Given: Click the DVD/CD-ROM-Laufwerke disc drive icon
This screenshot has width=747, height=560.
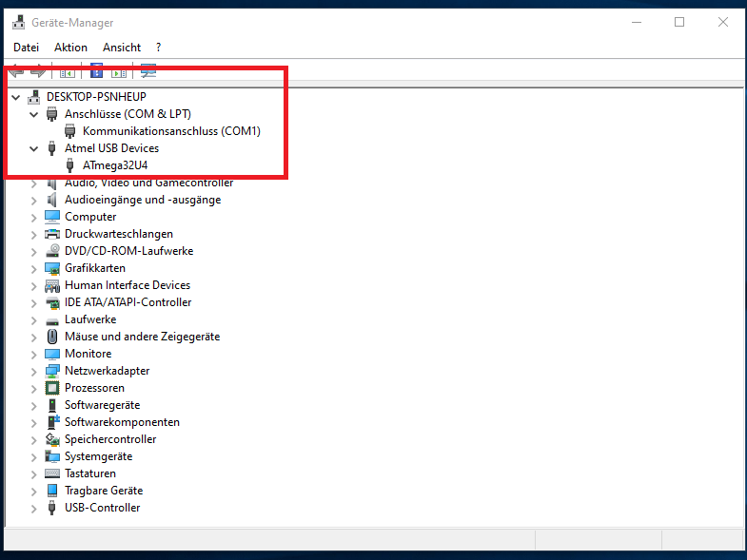Looking at the screenshot, I should [52, 251].
